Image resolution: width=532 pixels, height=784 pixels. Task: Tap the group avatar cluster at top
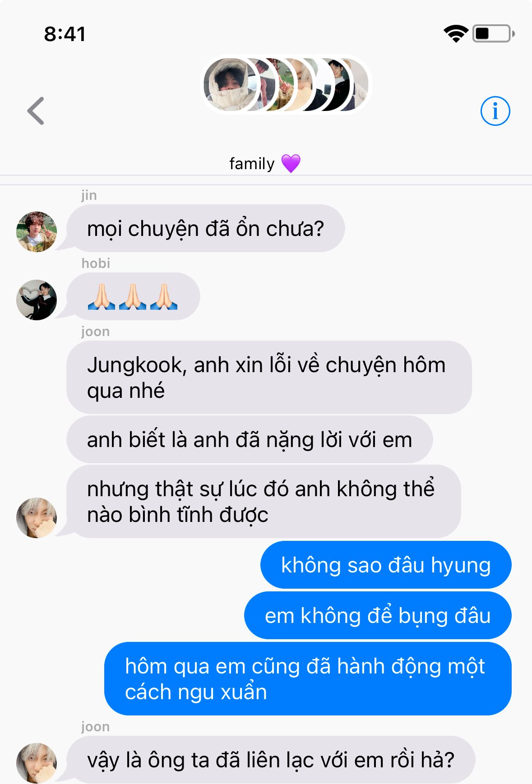pos(286,85)
